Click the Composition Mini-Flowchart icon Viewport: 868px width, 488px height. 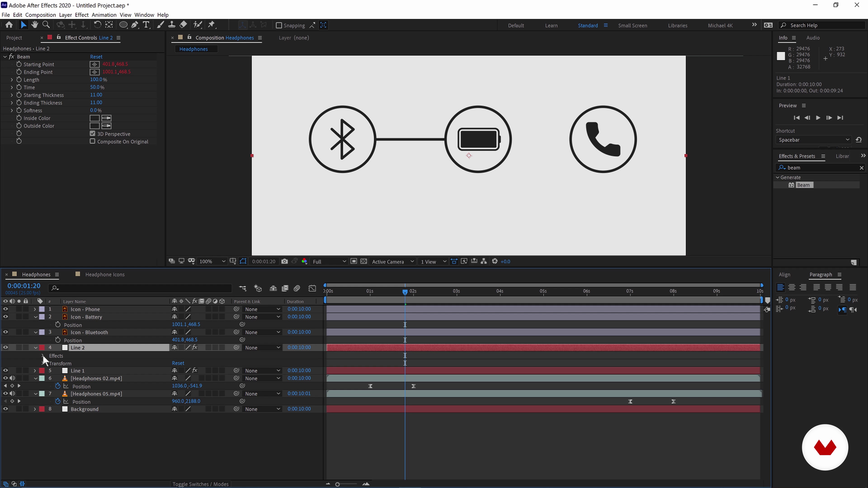(x=243, y=289)
